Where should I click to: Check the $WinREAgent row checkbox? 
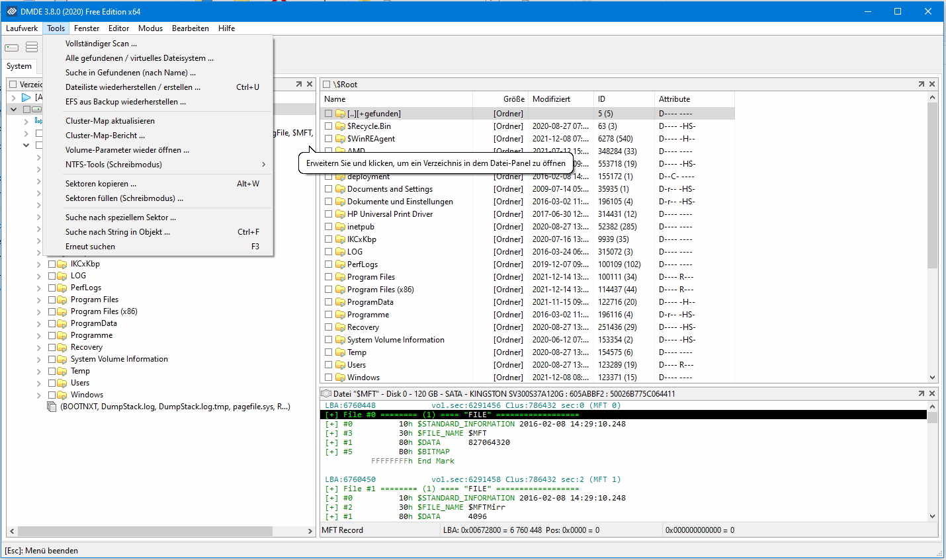[x=328, y=139]
